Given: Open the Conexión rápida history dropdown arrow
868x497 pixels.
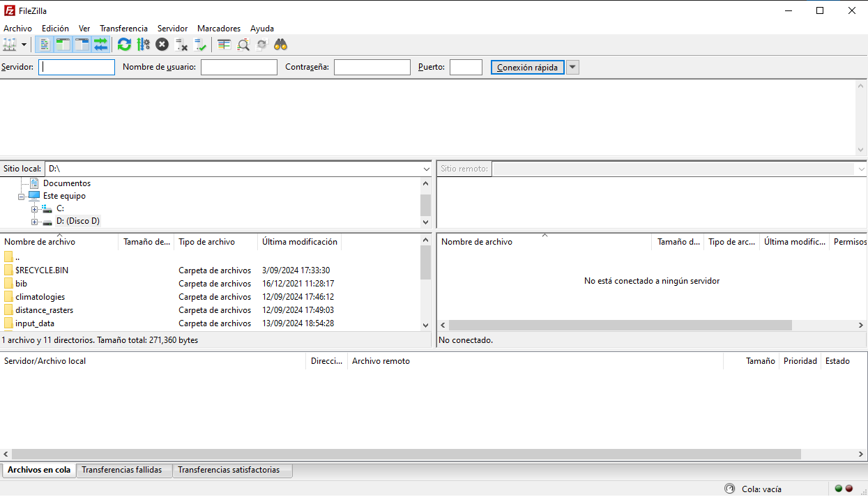Looking at the screenshot, I should [572, 68].
